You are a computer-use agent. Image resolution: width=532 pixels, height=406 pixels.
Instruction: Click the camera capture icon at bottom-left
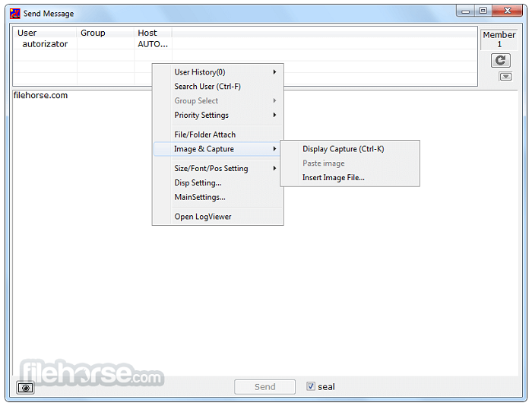[26, 387]
